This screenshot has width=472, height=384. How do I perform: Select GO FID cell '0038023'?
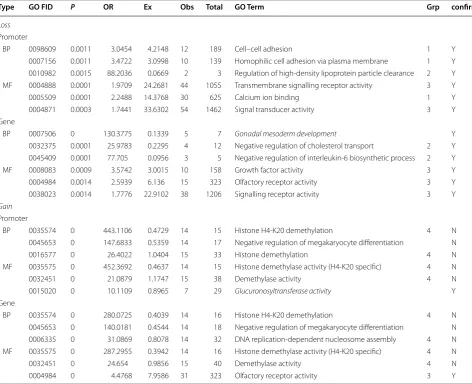(42, 194)
